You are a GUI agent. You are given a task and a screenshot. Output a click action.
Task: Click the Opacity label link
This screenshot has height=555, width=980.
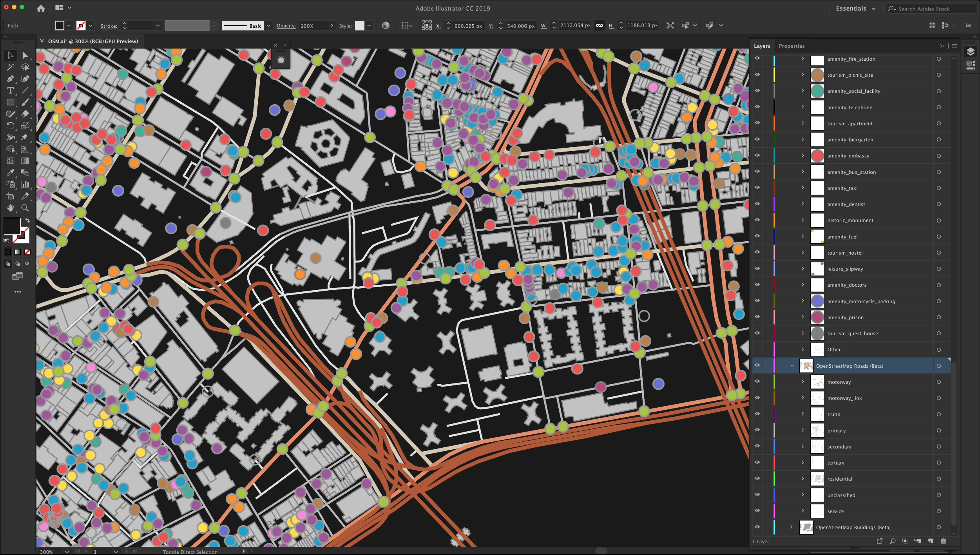286,25
